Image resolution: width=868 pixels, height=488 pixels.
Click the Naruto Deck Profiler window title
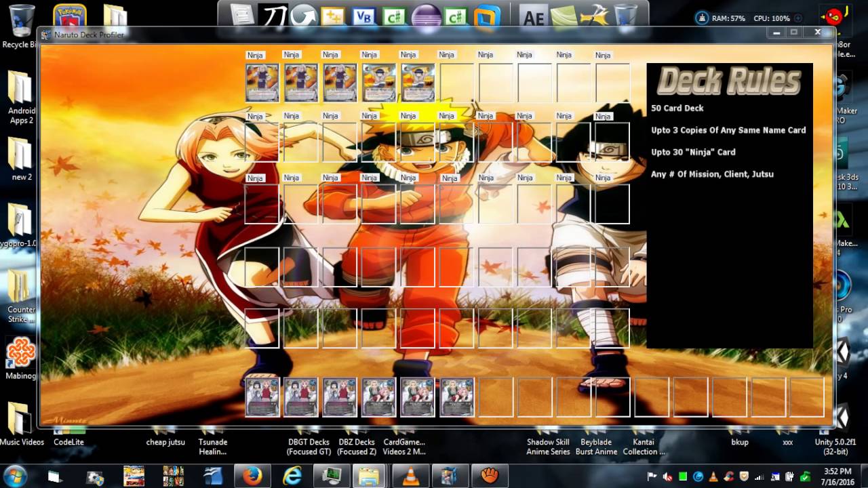tap(88, 35)
